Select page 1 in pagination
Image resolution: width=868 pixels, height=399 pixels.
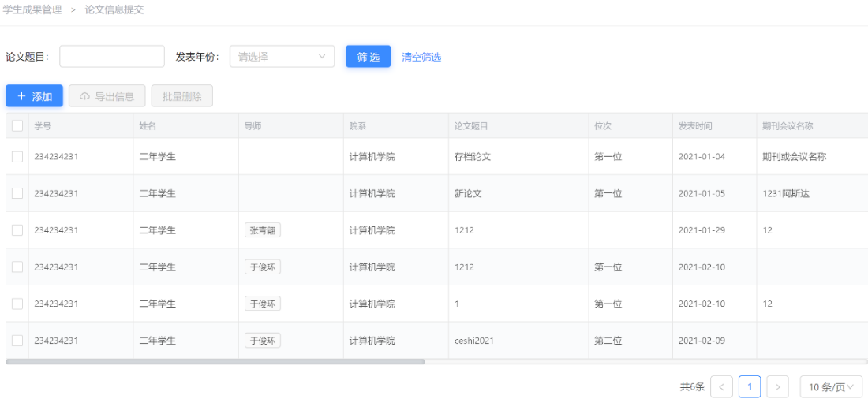coord(750,386)
